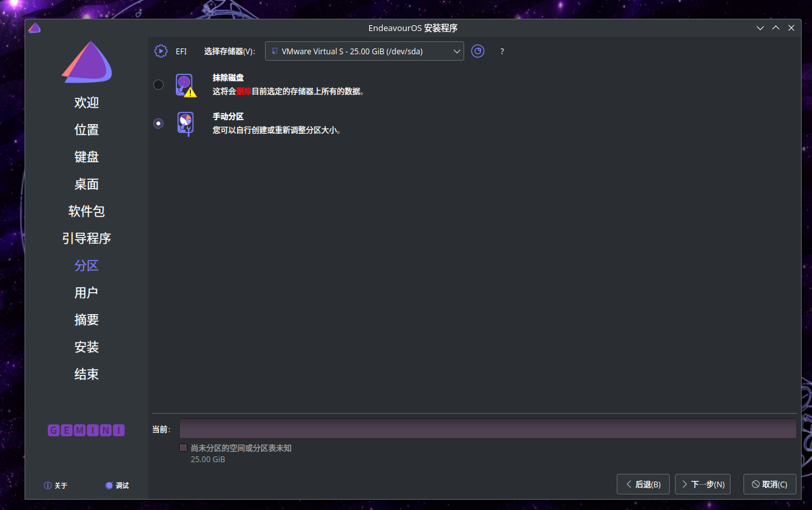
Task: Click the current partition layout bar
Action: (487, 429)
